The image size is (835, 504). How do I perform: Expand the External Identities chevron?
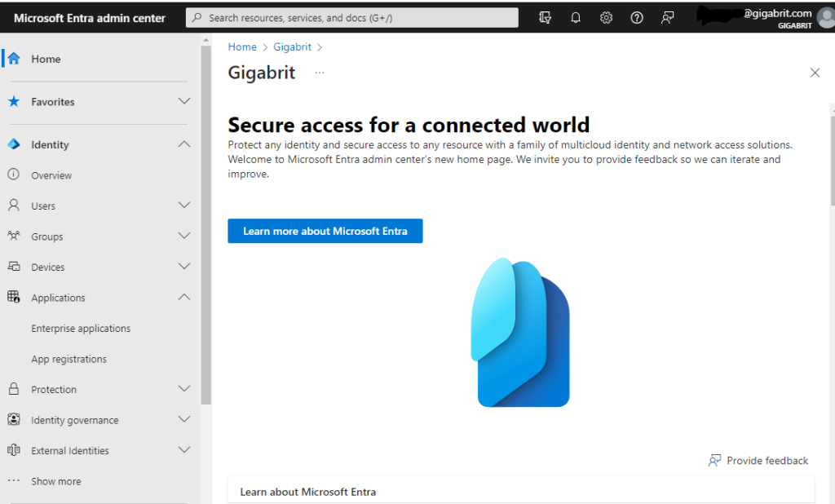(x=184, y=450)
